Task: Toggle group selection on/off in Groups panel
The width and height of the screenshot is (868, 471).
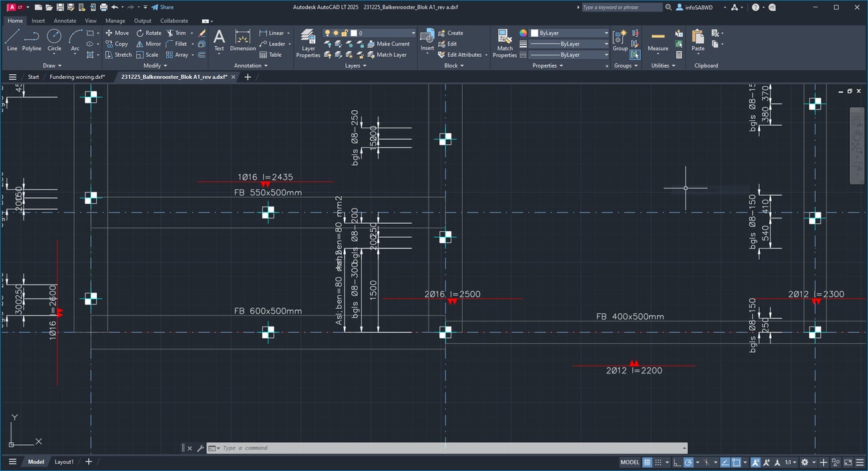Action: pos(634,55)
